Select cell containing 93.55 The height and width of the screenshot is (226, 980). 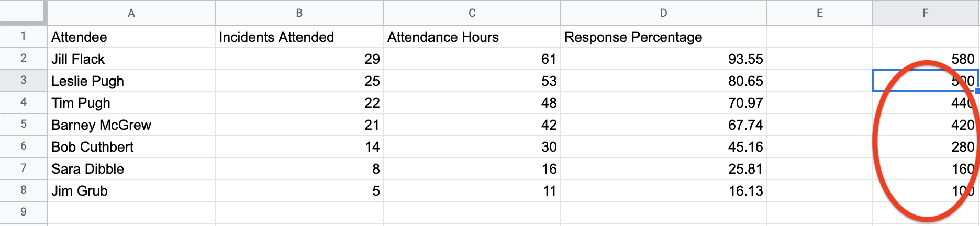(x=663, y=59)
